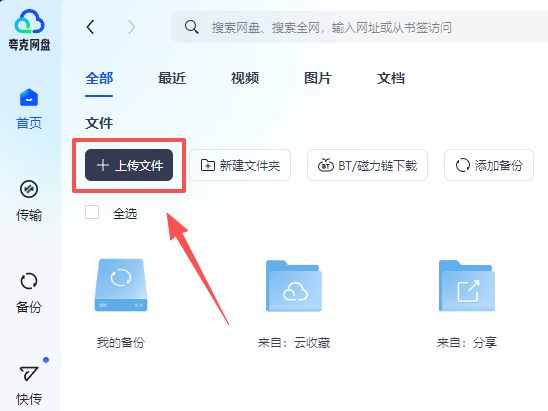Select the 全部 tab
This screenshot has width=548, height=411.
pos(99,78)
